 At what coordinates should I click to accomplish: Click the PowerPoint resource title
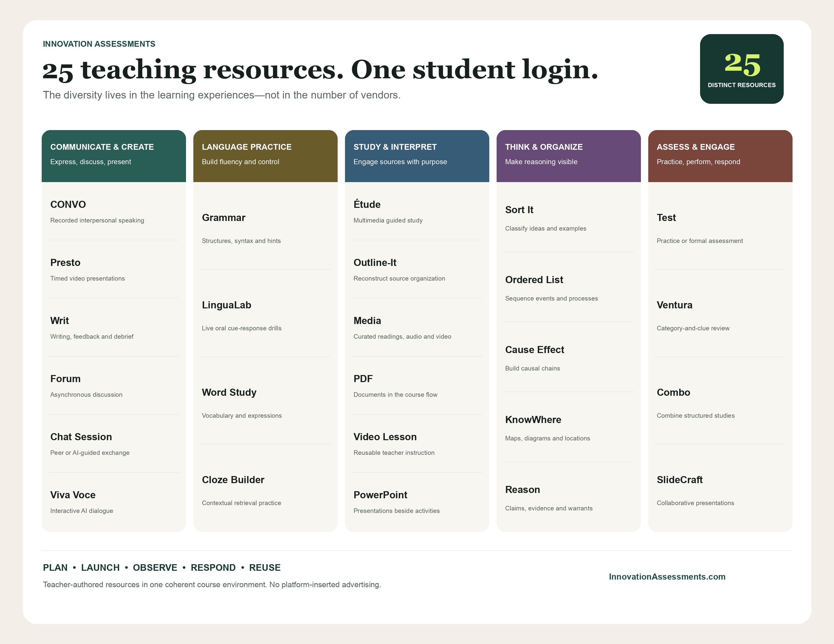click(380, 495)
